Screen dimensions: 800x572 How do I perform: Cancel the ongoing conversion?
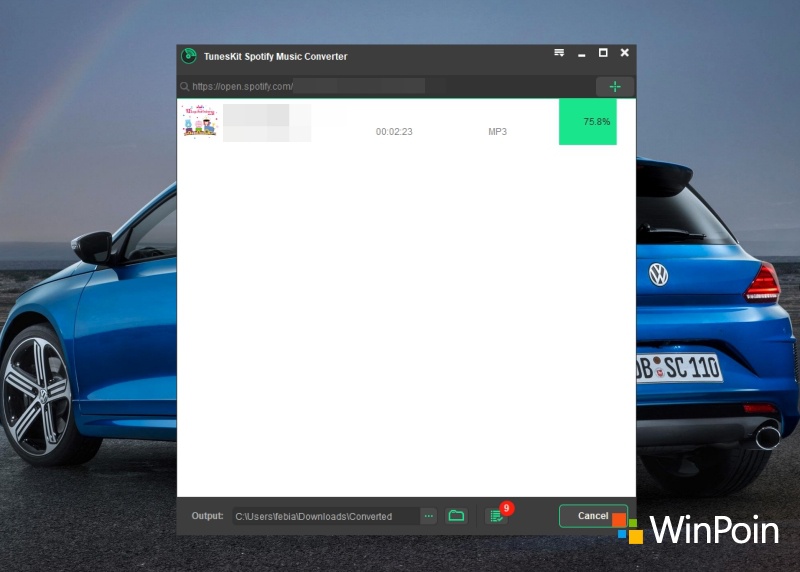(x=592, y=516)
